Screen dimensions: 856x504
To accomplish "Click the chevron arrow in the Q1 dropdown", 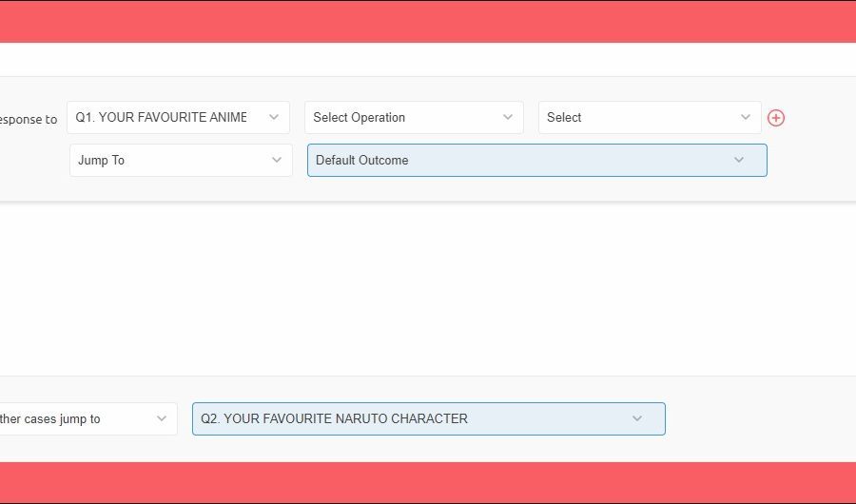I will [274, 117].
